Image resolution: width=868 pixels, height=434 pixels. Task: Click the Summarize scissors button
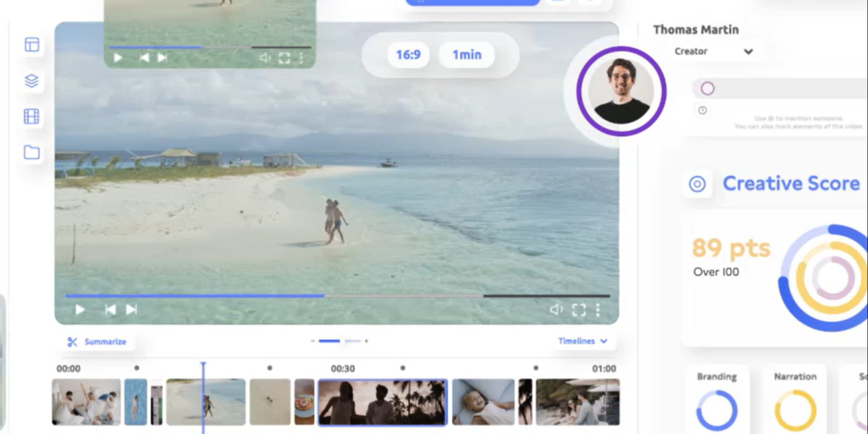tap(97, 342)
